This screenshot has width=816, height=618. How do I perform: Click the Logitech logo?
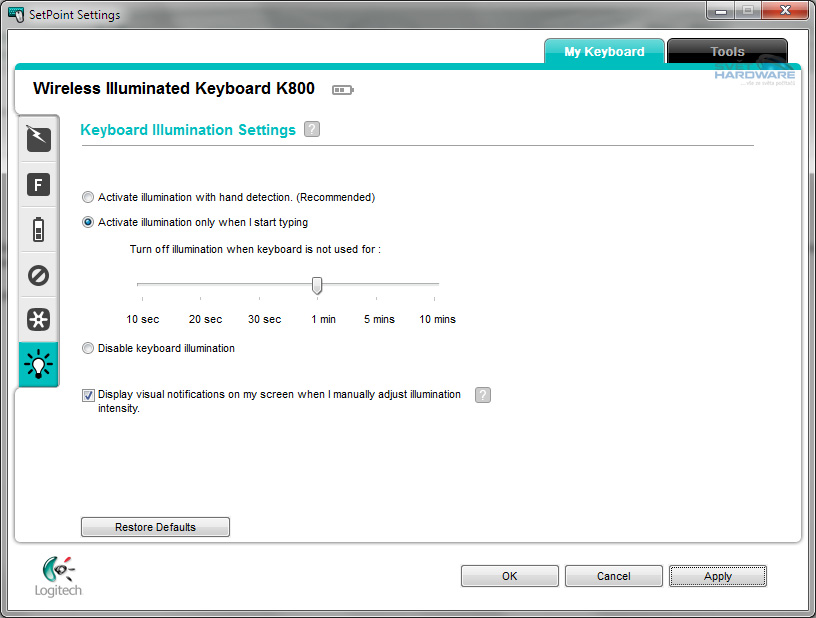pyautogui.click(x=58, y=576)
